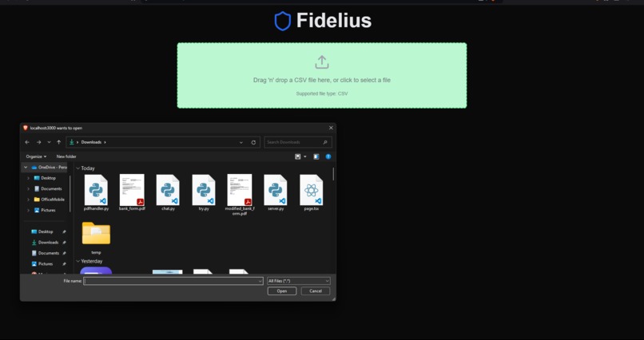Select the try.py file icon

pos(204,192)
